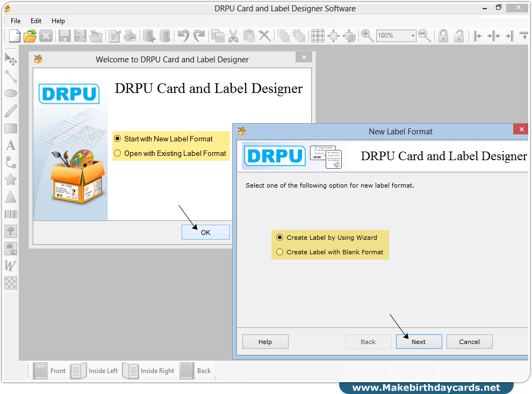The width and height of the screenshot is (532, 394).
Task: Click the Align Right edges icon
Action: point(509,35)
